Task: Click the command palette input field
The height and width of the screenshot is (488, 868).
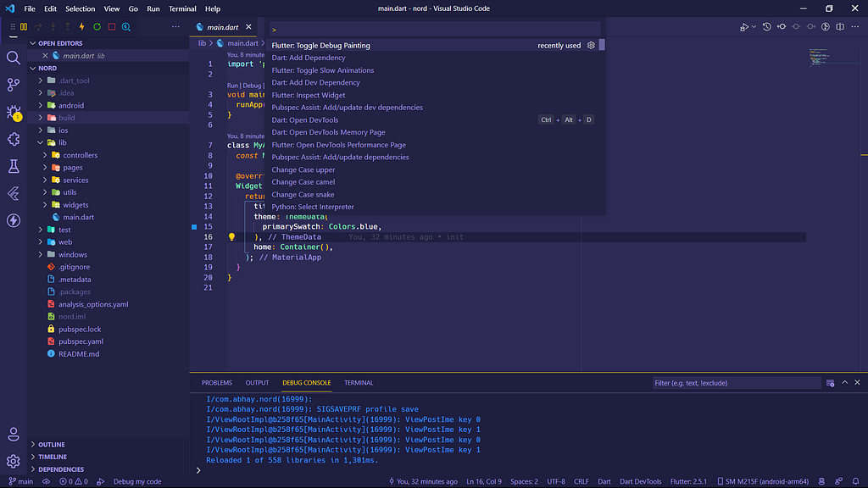Action: point(435,30)
